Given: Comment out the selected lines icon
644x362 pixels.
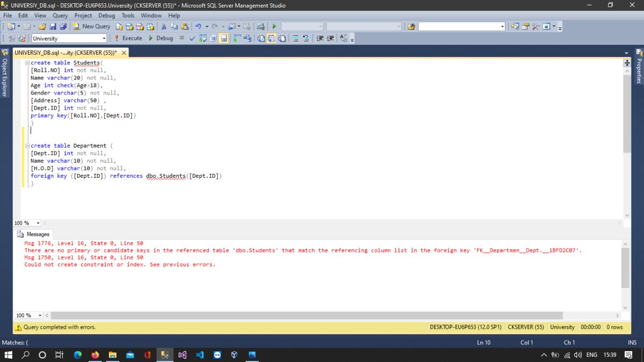Looking at the screenshot, I should [x=295, y=38].
